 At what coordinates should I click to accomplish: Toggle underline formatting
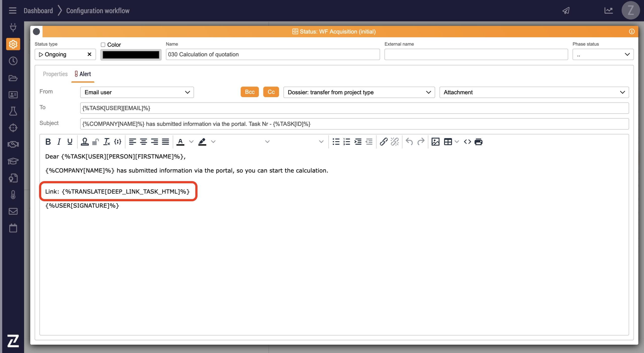point(70,142)
